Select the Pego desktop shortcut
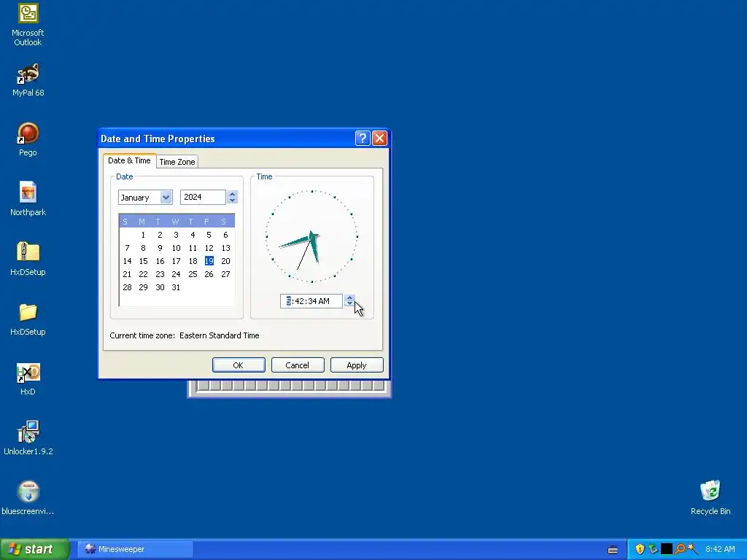This screenshot has width=747, height=560. pos(28,139)
